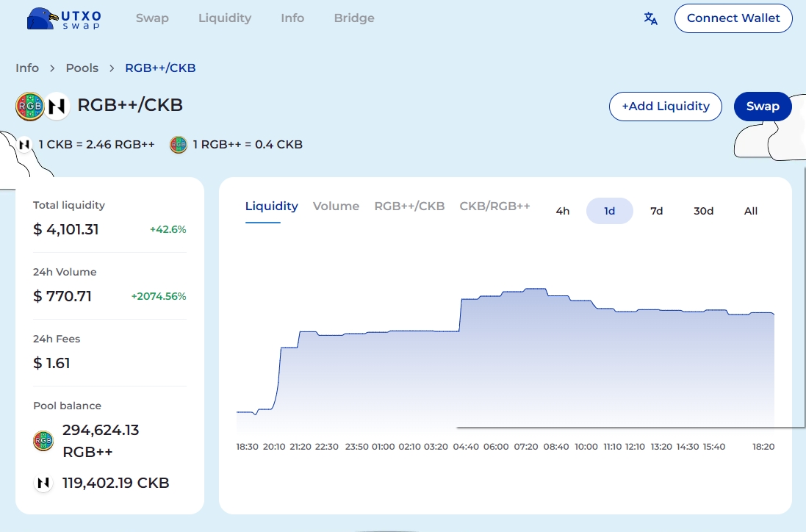Click the RGB++/CKB pool heading
Viewport: 806px width, 532px height.
coord(130,105)
